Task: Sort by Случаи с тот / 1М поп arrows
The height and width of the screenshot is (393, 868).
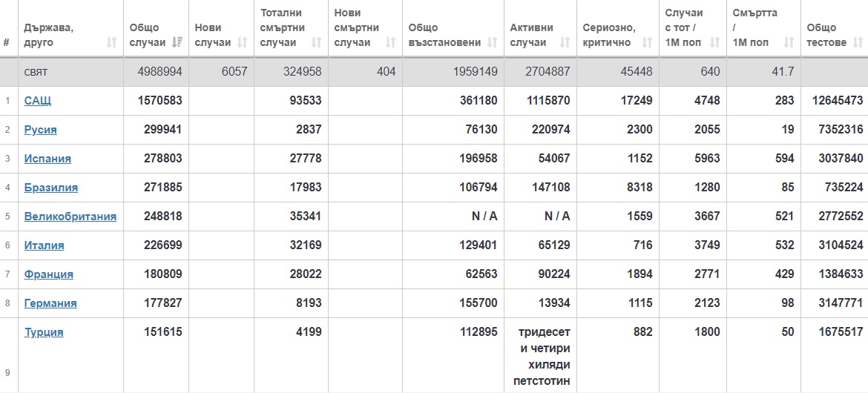Action: click(714, 42)
